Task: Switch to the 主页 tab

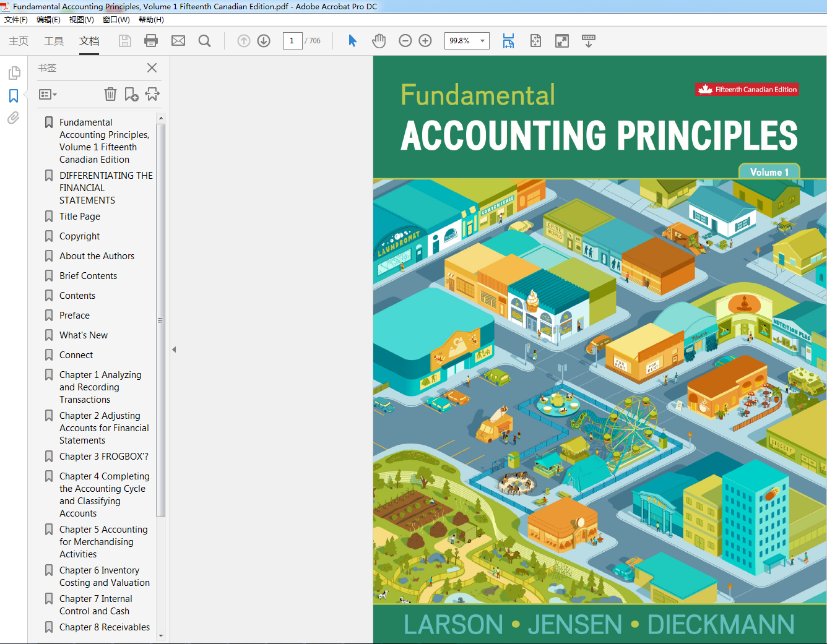Action: (x=19, y=41)
